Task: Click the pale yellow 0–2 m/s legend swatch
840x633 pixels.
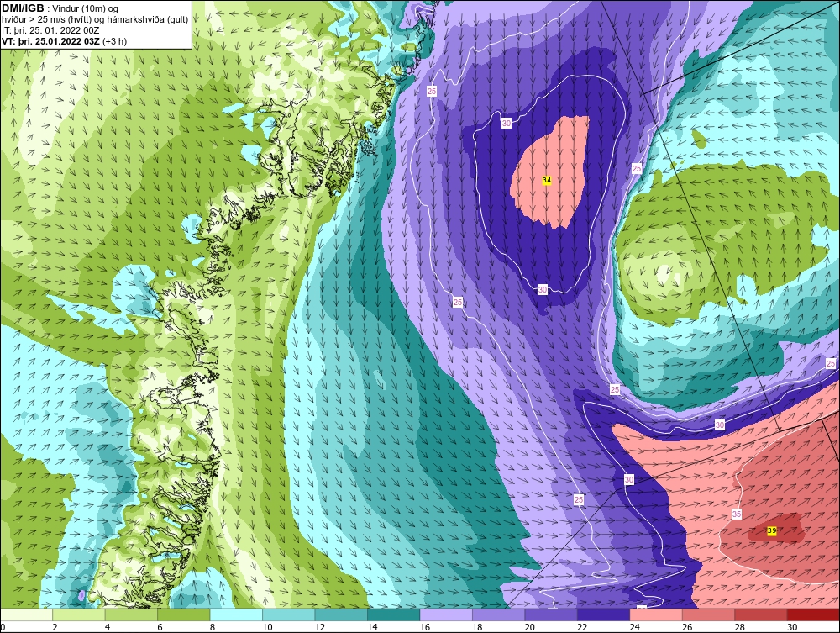Action: pyautogui.click(x=26, y=615)
